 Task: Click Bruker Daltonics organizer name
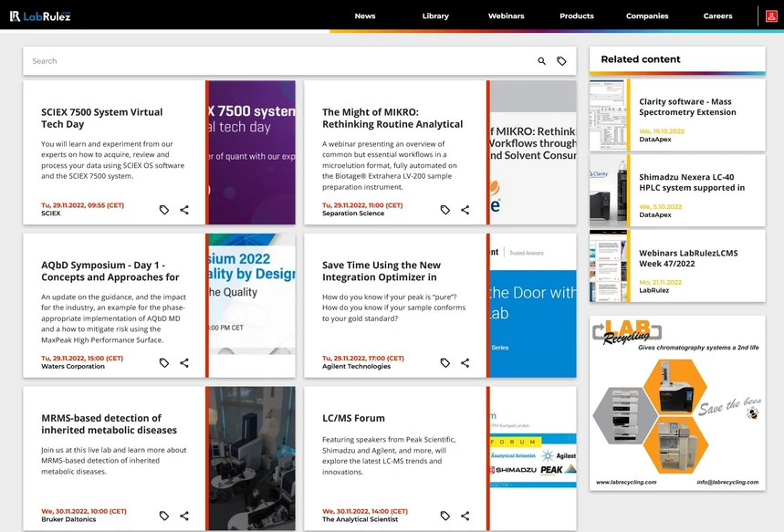click(x=68, y=519)
